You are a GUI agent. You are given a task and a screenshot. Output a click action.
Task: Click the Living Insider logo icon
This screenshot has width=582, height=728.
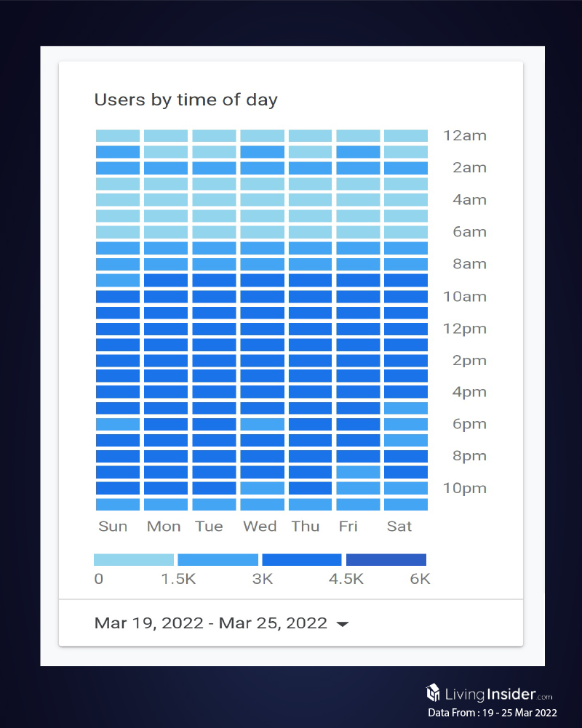433,692
